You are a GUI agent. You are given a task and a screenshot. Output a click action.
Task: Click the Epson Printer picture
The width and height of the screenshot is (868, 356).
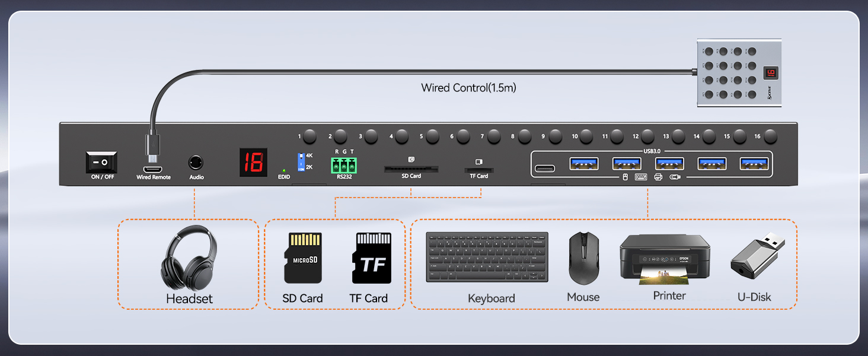[x=665, y=259]
